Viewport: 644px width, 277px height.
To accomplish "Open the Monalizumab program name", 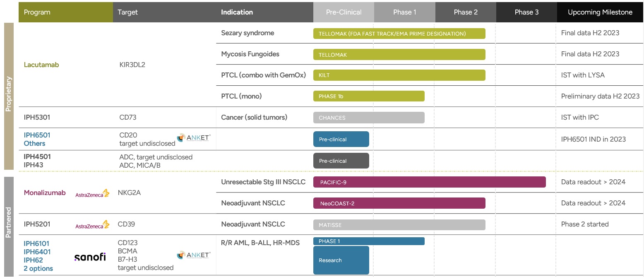I will pos(45,193).
